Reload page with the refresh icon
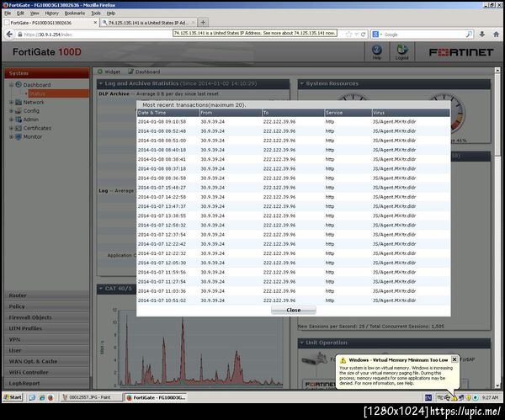Screen dimensions: 505x420 pyautogui.click(x=364, y=35)
